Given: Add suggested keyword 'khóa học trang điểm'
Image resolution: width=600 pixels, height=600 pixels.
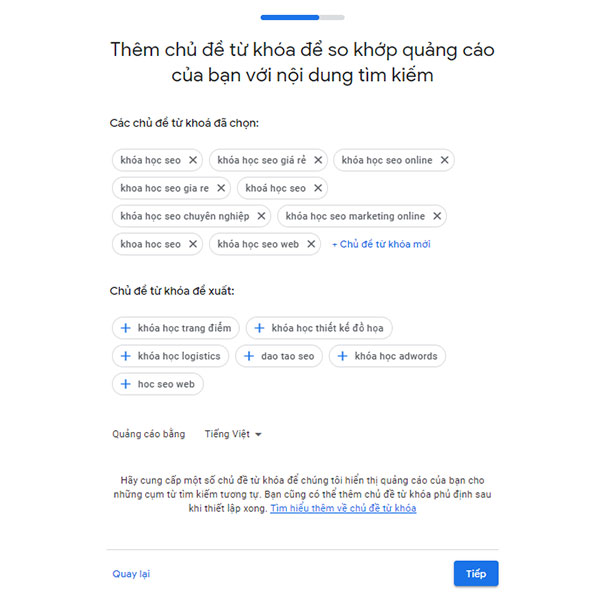Looking at the screenshot, I should click(x=176, y=328).
